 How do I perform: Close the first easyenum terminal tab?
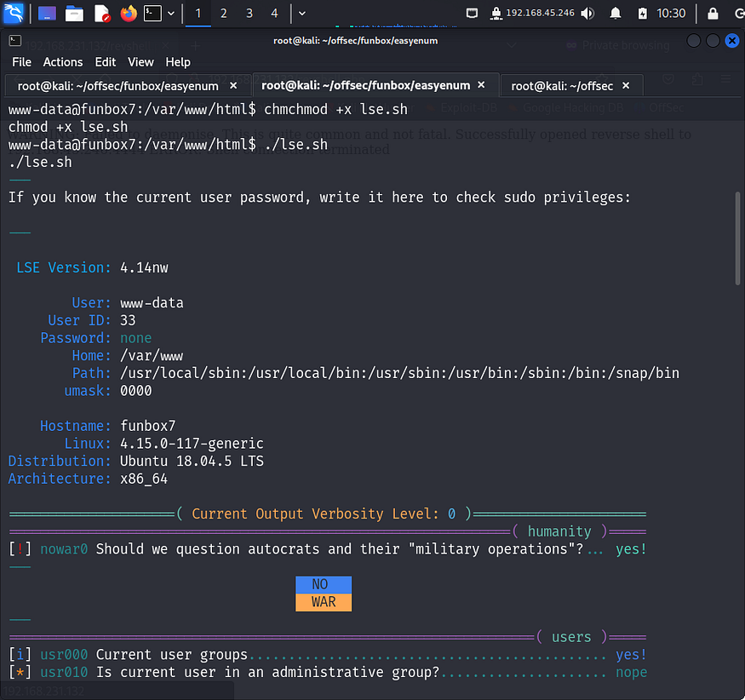point(233,85)
